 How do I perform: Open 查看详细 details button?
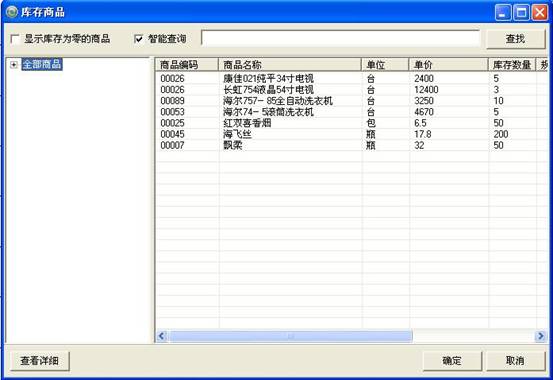[40, 361]
